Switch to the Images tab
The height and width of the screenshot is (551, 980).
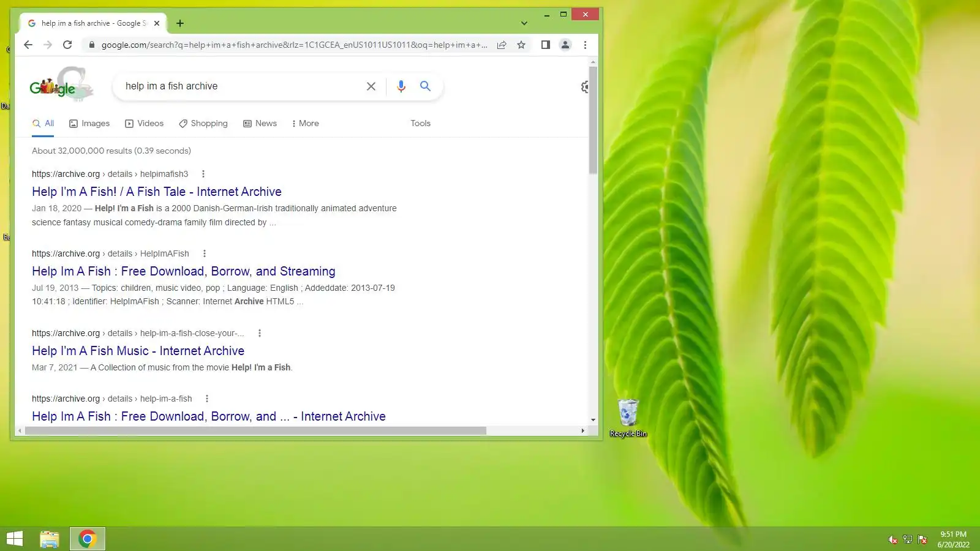point(89,123)
